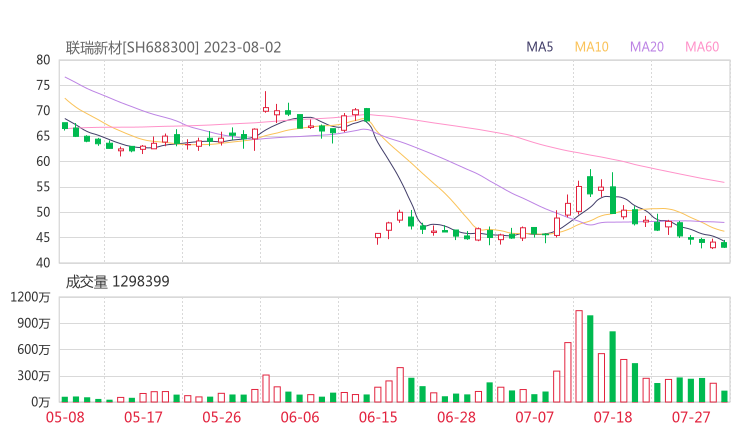This screenshot has width=740, height=440.
Task: Click the 成交量 1298399 volume label
Action: (x=118, y=282)
